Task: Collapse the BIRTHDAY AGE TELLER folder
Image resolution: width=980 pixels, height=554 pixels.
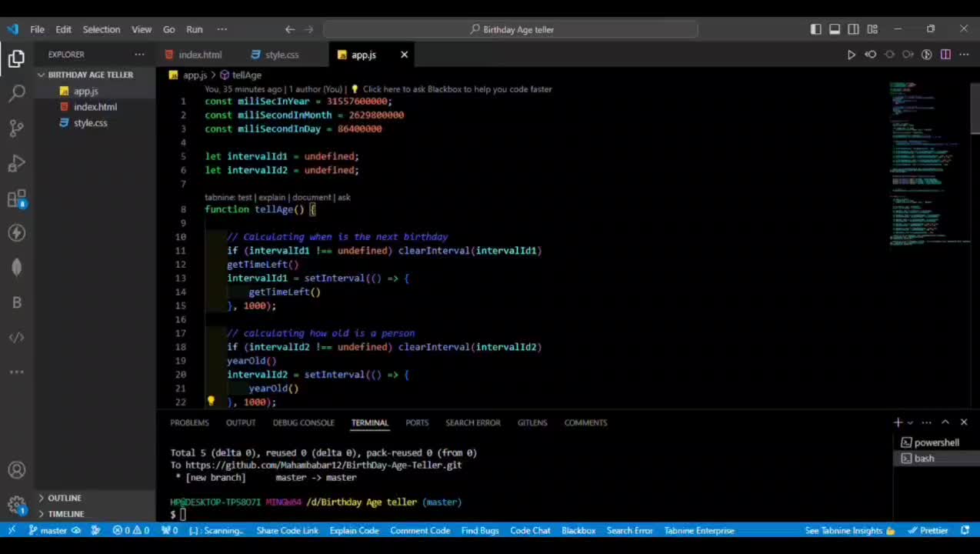Action: tap(90, 75)
